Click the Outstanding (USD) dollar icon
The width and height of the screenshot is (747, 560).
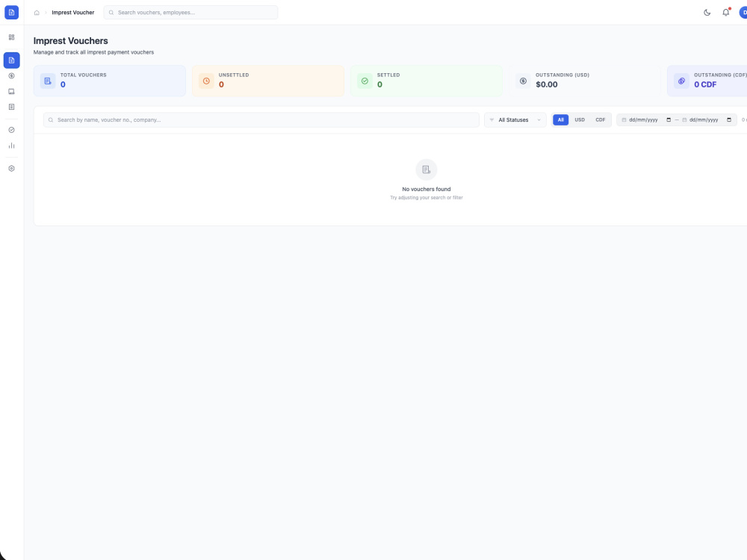coord(523,81)
